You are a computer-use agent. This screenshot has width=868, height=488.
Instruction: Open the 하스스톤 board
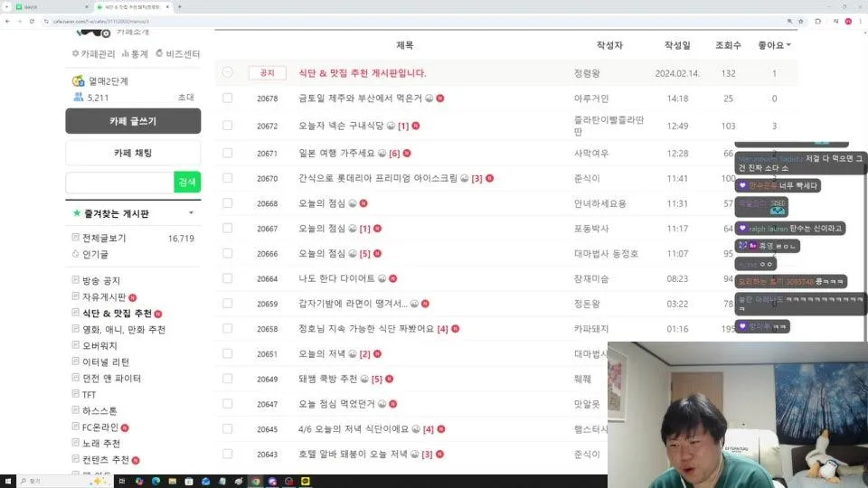(x=99, y=410)
